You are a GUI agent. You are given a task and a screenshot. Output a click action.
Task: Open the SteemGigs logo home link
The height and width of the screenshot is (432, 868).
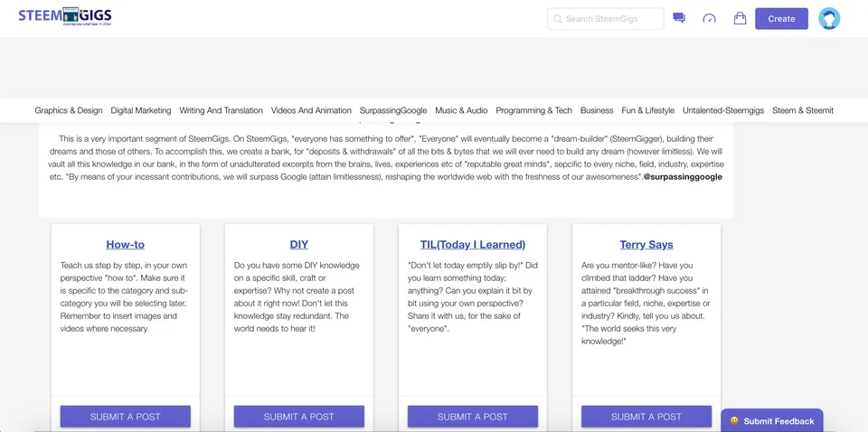click(65, 16)
